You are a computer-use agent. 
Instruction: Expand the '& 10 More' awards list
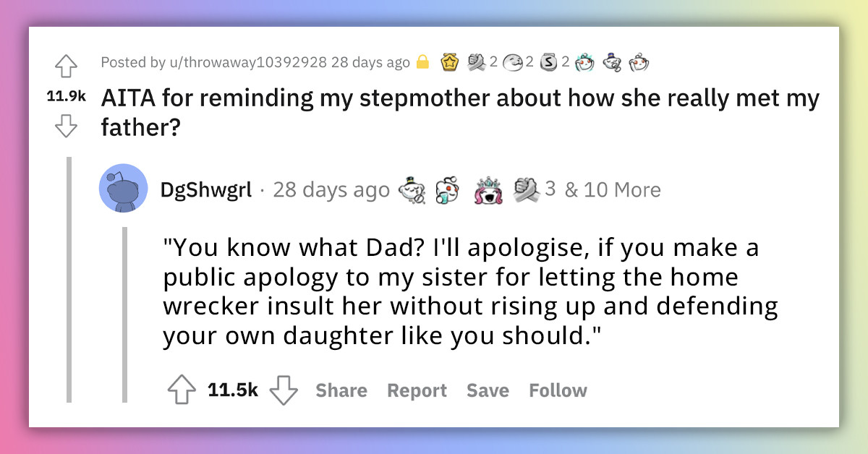[613, 189]
